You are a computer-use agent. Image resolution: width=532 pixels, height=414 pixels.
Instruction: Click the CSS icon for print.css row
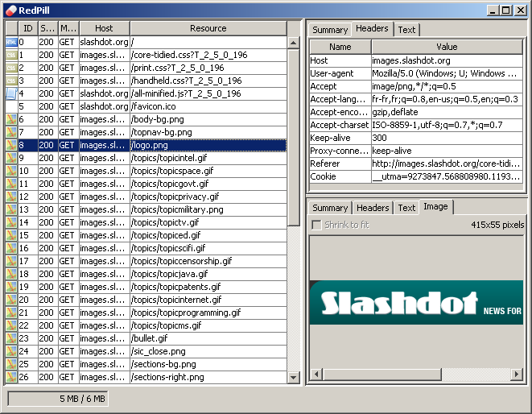pos(11,68)
